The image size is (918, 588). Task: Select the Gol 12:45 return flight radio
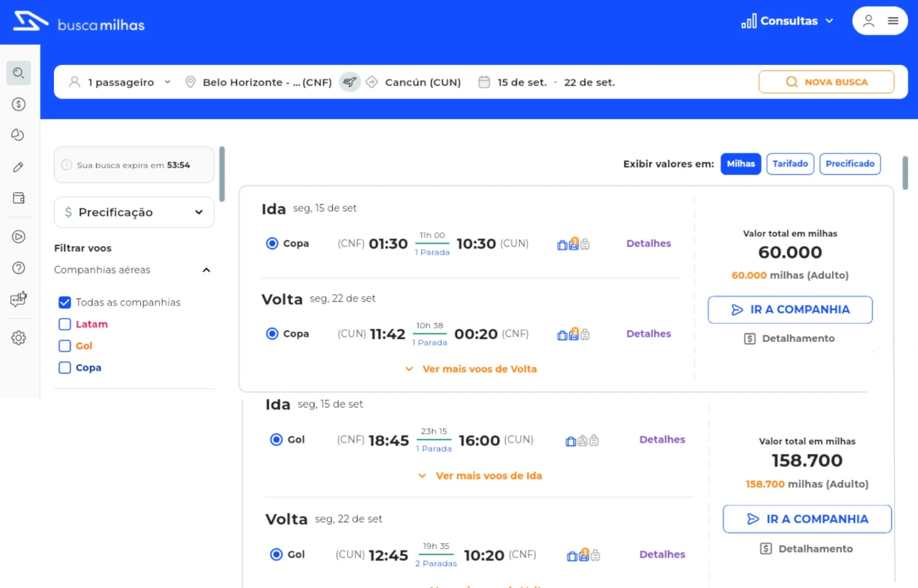[277, 554]
